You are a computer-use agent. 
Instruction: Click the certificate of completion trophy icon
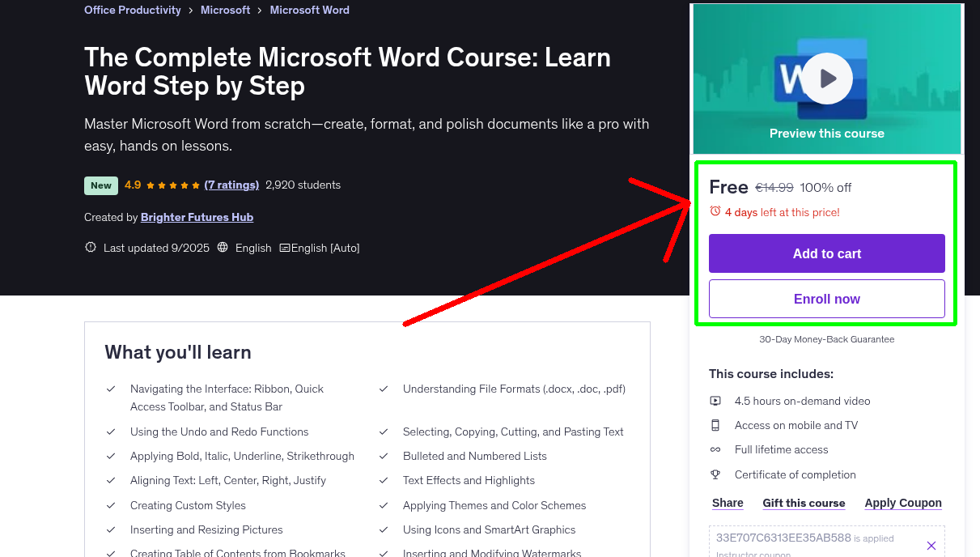tap(715, 474)
